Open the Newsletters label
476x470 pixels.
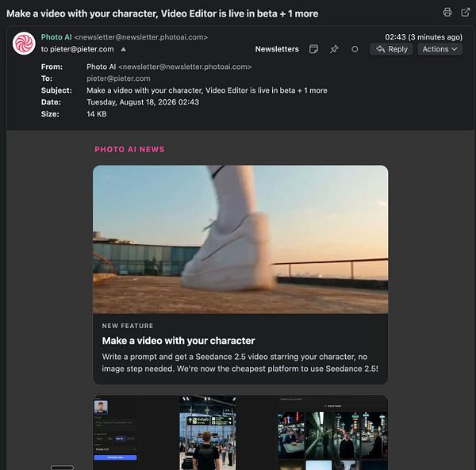tap(277, 49)
